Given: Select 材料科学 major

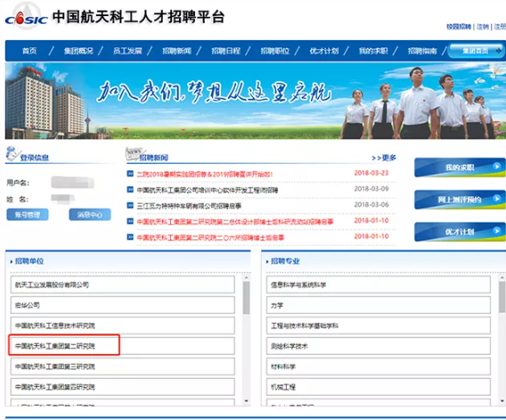Looking at the screenshot, I should (379, 367).
